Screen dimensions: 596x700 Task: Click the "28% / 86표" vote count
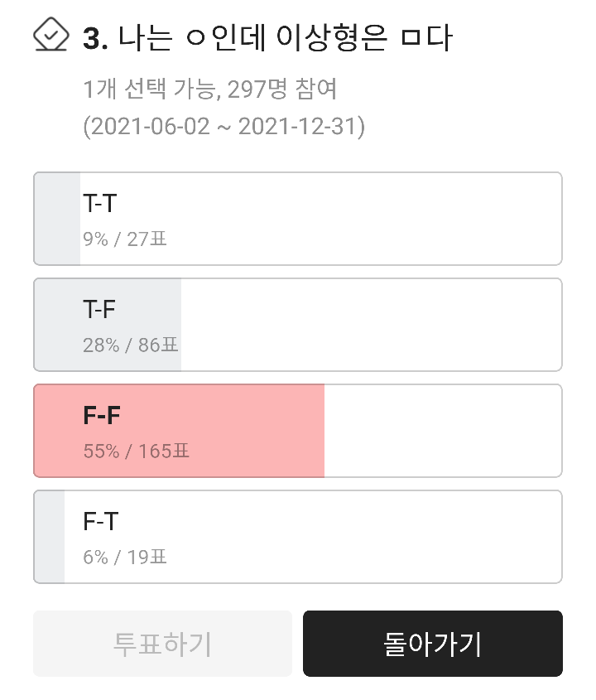click(x=131, y=345)
